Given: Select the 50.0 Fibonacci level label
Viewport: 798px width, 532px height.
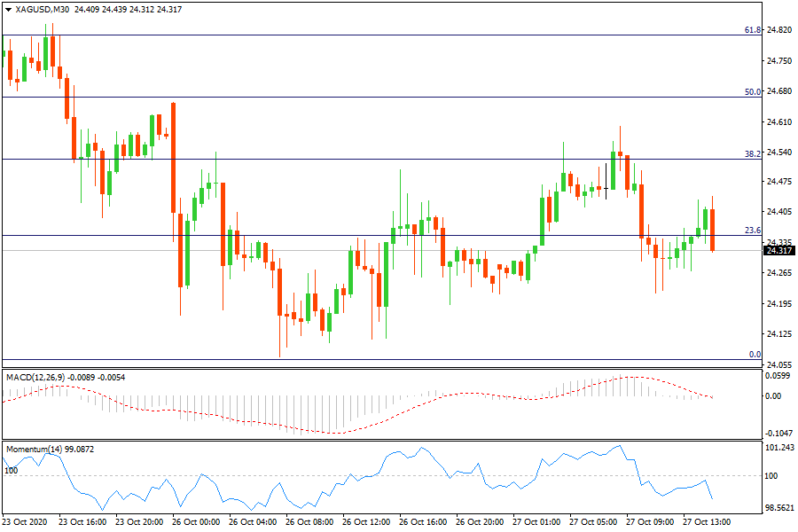Looking at the screenshot, I should [752, 91].
